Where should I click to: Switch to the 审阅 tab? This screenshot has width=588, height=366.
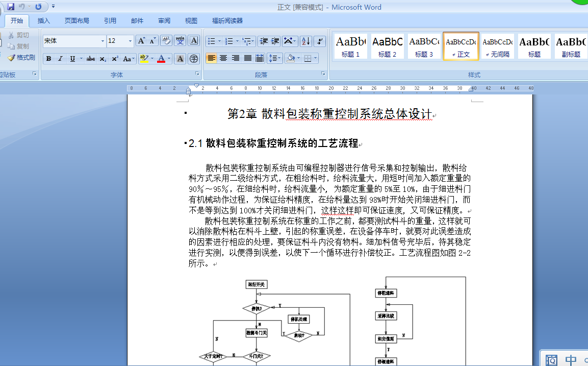[164, 20]
